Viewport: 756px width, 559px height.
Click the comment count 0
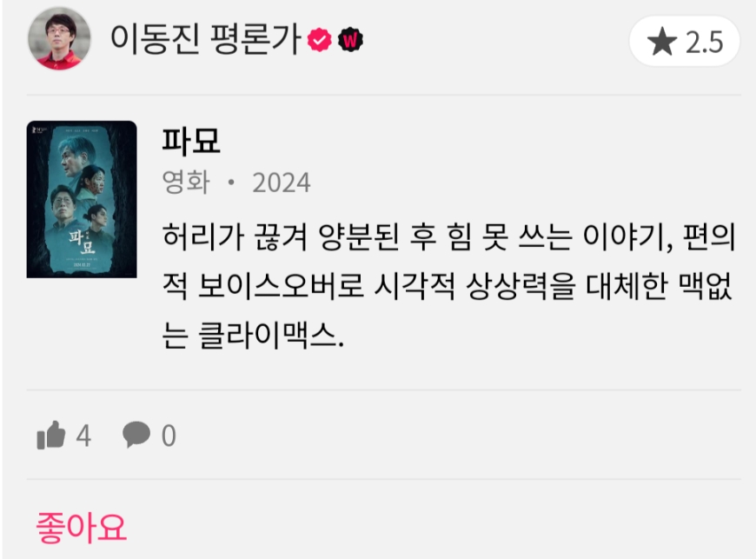pos(169,436)
